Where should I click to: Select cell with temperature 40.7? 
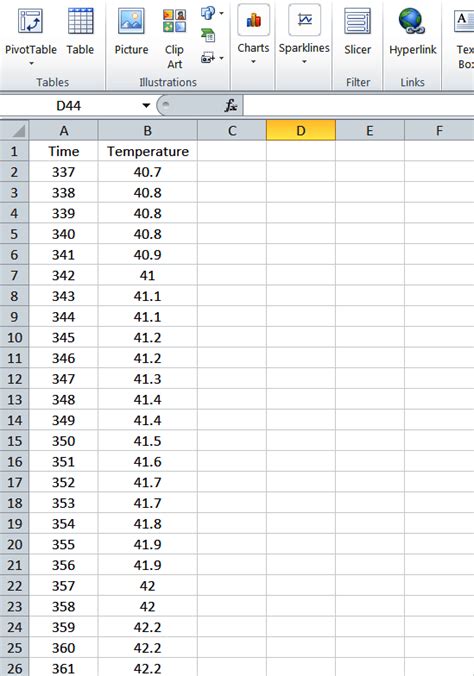pyautogui.click(x=148, y=172)
